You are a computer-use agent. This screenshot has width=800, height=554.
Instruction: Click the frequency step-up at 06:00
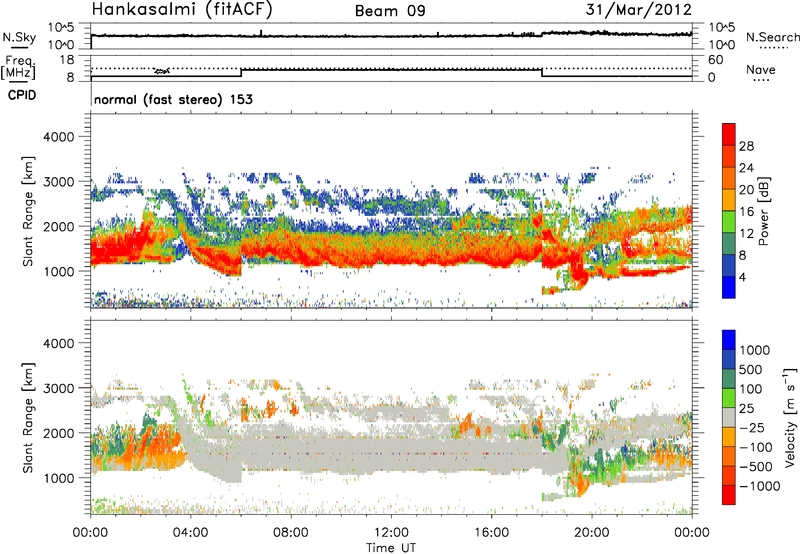pos(241,72)
